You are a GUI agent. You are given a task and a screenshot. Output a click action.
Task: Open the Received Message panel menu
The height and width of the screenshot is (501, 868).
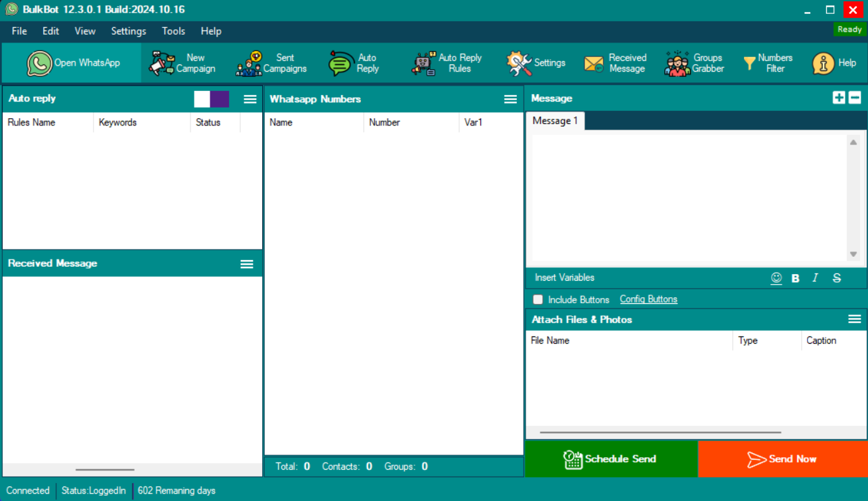coord(247,264)
